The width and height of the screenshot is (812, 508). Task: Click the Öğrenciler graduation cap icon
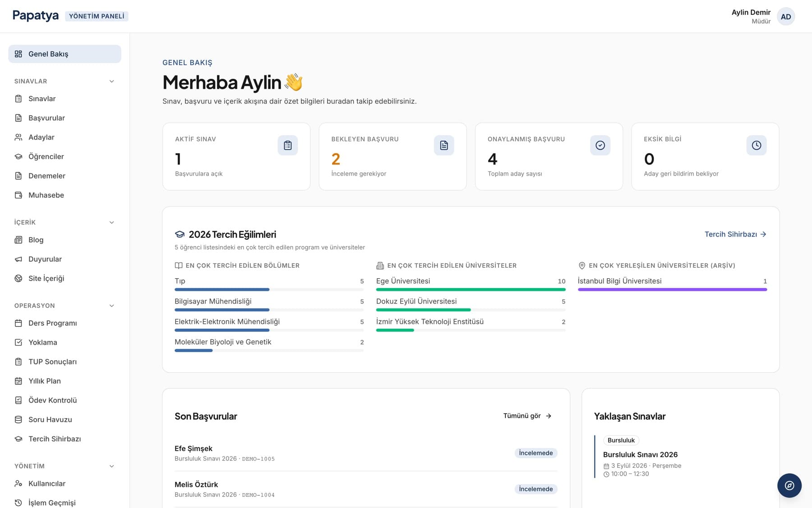pos(18,157)
